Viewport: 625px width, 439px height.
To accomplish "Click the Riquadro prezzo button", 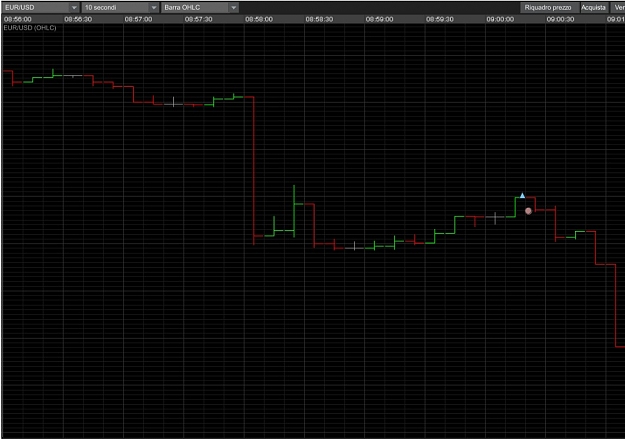I will click(x=548, y=8).
